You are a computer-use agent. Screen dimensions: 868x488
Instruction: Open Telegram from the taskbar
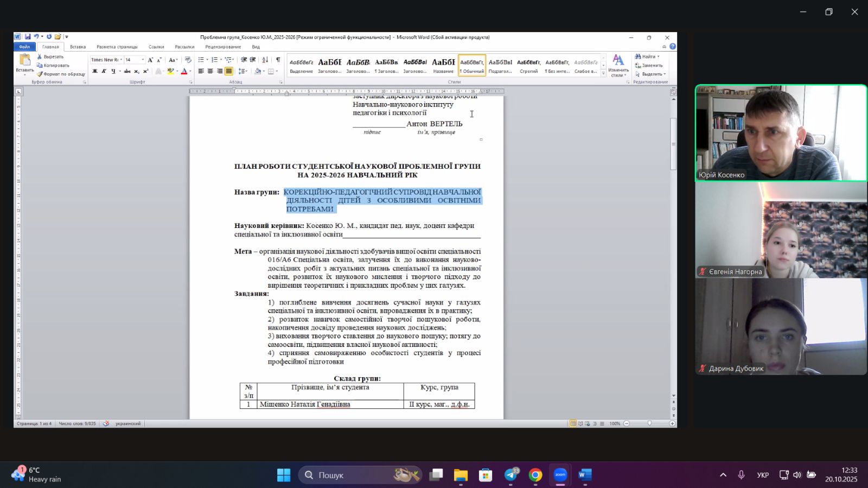(510, 475)
